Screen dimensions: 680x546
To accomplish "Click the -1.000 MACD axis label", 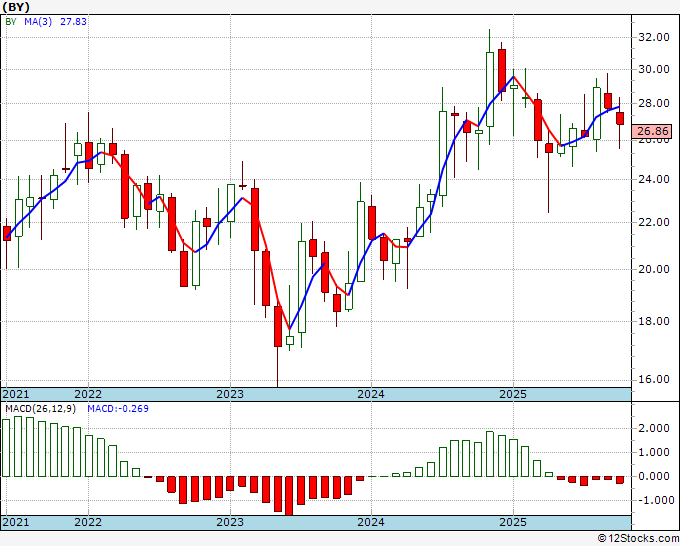I will [x=652, y=501].
